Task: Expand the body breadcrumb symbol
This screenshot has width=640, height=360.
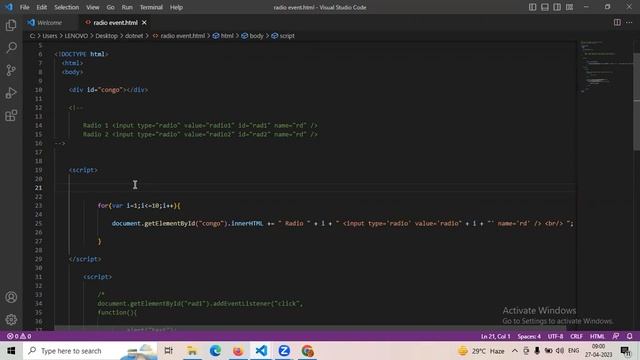Action: click(252, 36)
